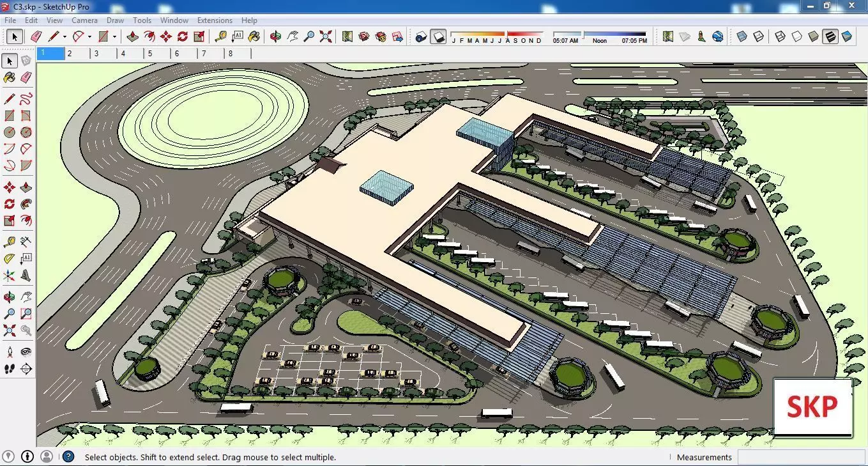Activate the Look Around eye tool
Screen dimensions: 868x466
(26, 352)
